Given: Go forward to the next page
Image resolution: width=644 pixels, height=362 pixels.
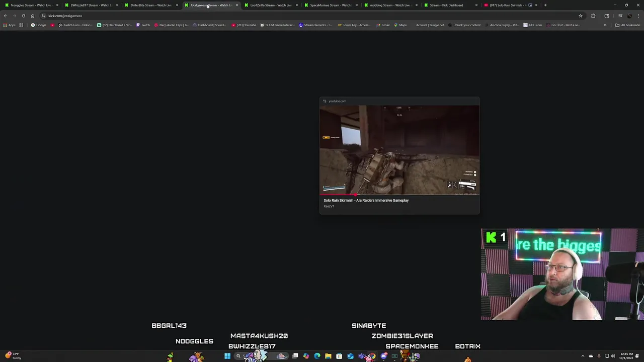Looking at the screenshot, I should pyautogui.click(x=14, y=16).
